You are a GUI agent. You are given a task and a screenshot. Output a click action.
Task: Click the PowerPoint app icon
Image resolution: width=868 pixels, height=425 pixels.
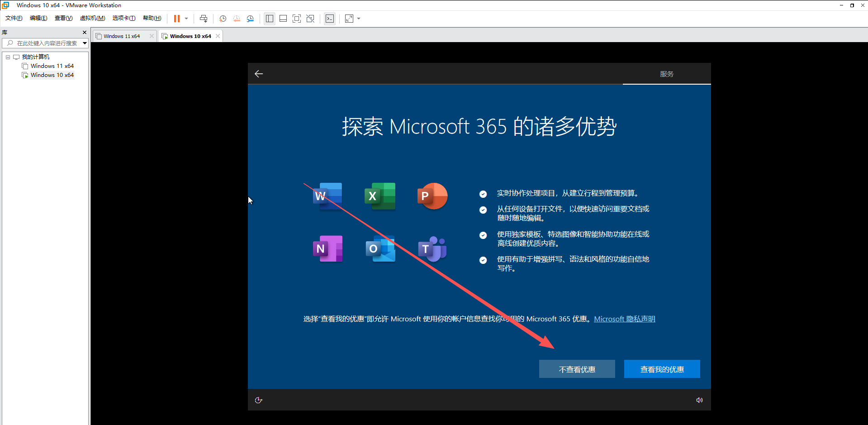click(x=432, y=196)
